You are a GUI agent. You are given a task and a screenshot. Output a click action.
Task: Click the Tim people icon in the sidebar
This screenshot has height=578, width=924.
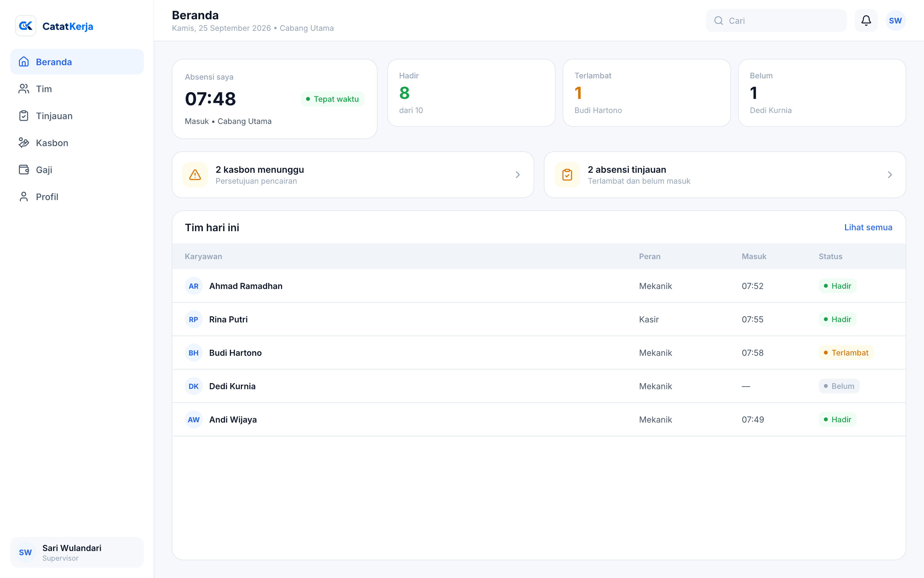pos(24,89)
